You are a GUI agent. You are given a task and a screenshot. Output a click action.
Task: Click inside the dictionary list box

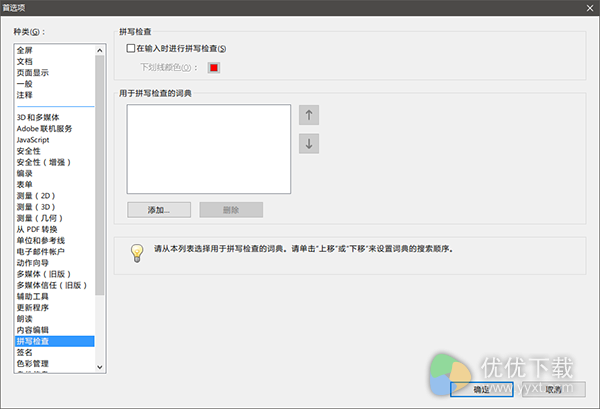click(x=209, y=149)
